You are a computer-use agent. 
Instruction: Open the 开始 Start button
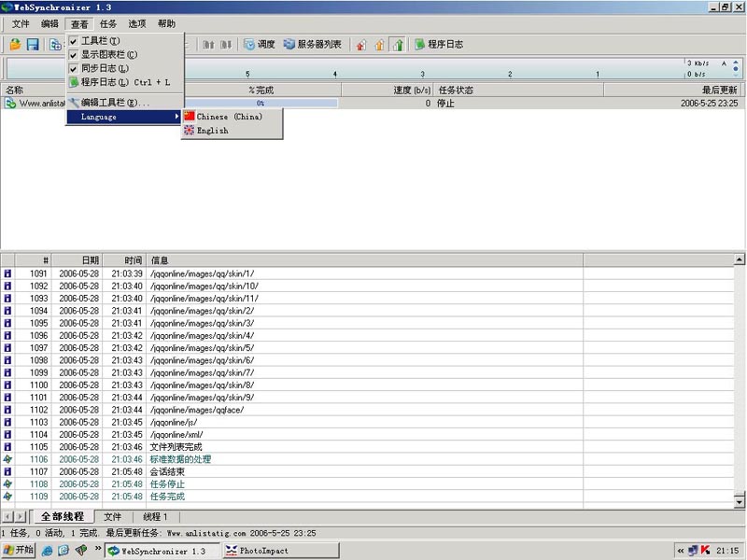click(x=19, y=551)
